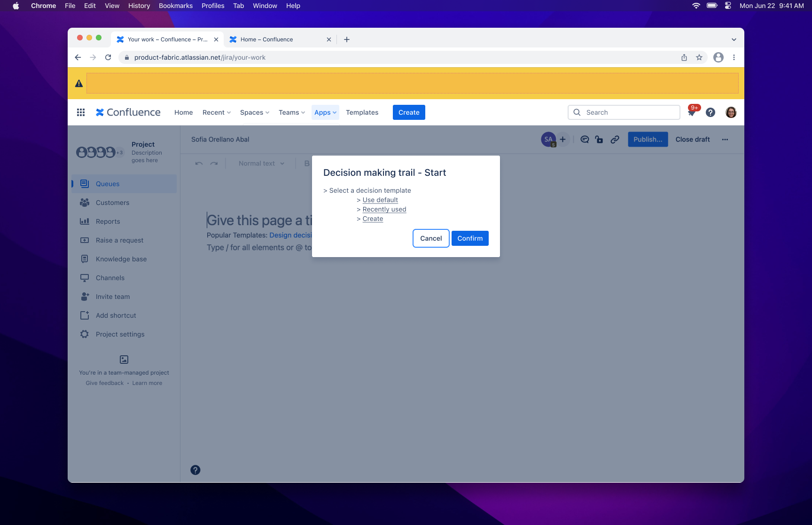Select the Use default template link
This screenshot has width=812, height=525.
point(380,200)
